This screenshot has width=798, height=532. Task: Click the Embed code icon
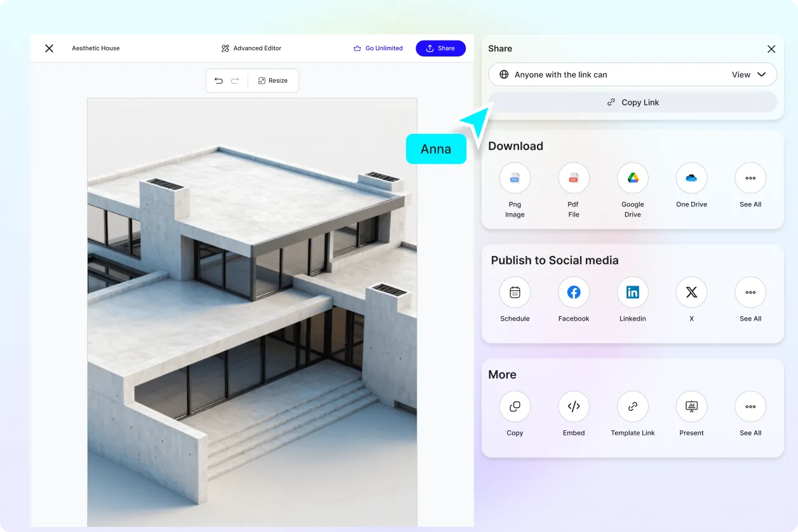pyautogui.click(x=573, y=407)
